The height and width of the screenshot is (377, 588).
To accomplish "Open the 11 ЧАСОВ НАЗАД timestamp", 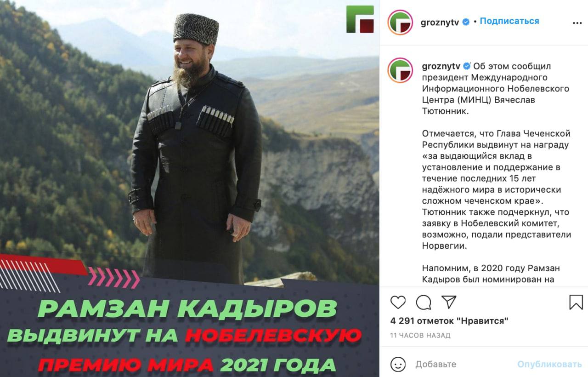I will coord(420,336).
